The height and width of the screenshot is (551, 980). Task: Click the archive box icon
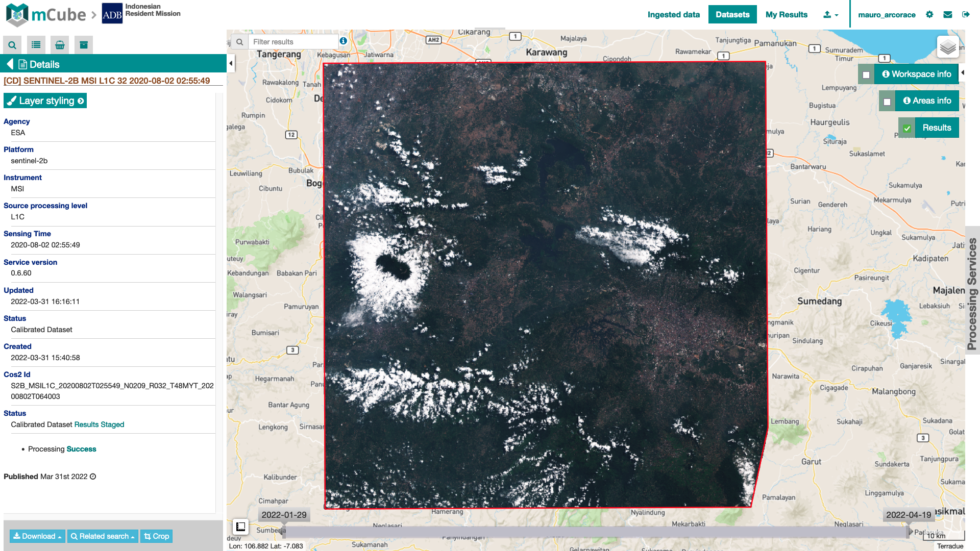pyautogui.click(x=84, y=45)
